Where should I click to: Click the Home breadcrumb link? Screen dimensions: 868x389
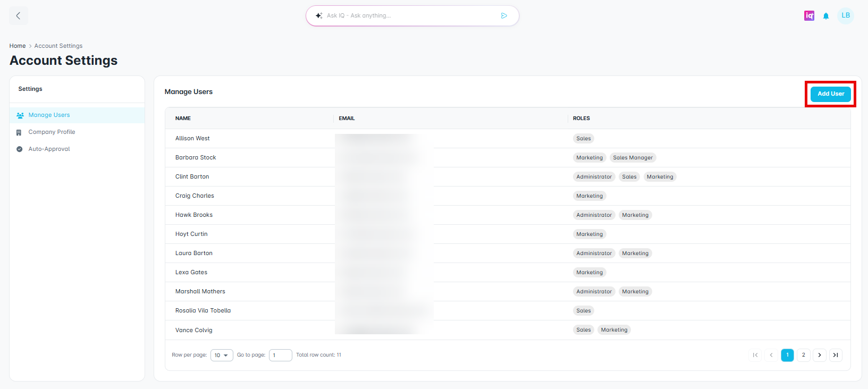(x=18, y=46)
